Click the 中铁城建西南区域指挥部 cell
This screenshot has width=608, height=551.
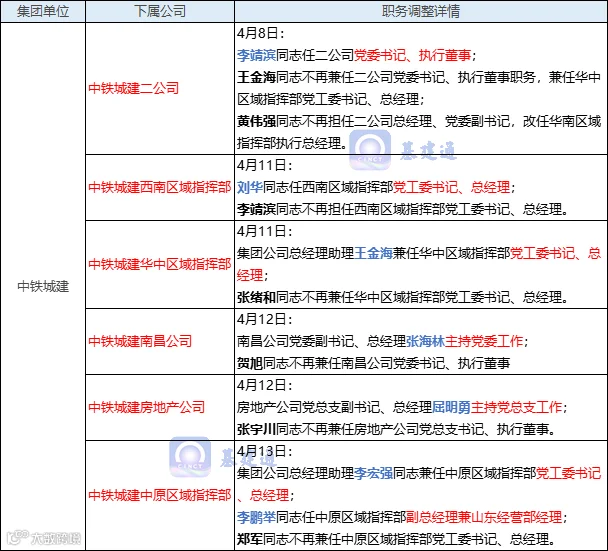(x=160, y=188)
